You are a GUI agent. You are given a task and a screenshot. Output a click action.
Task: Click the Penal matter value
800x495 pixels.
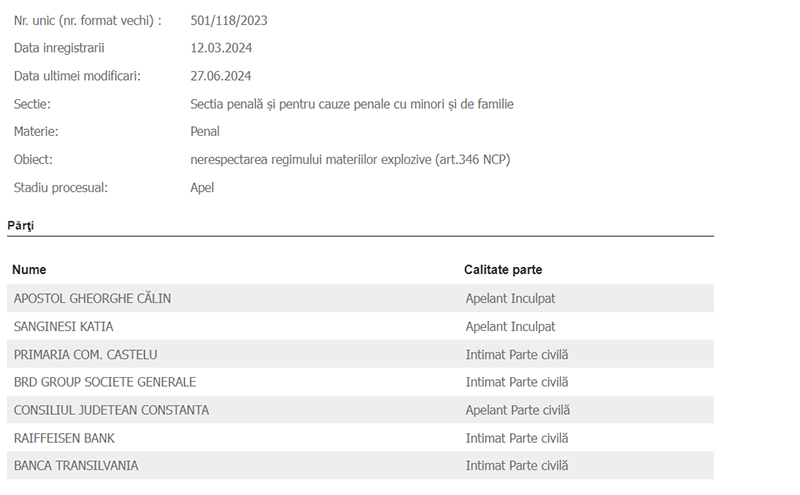[x=205, y=132]
